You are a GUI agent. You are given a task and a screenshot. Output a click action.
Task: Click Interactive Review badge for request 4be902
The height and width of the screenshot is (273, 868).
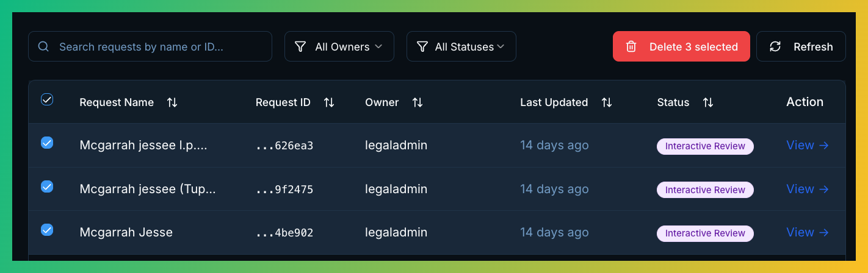pos(705,233)
